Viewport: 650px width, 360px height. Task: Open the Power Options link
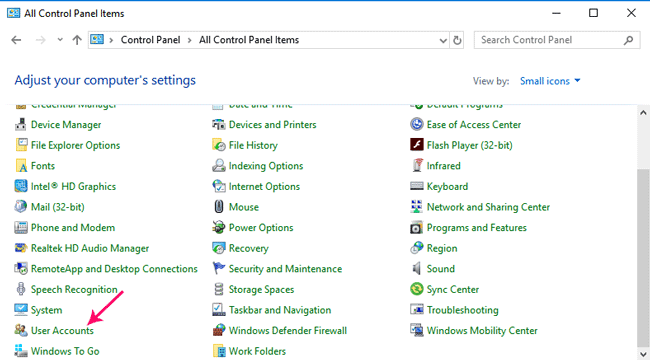tap(261, 227)
